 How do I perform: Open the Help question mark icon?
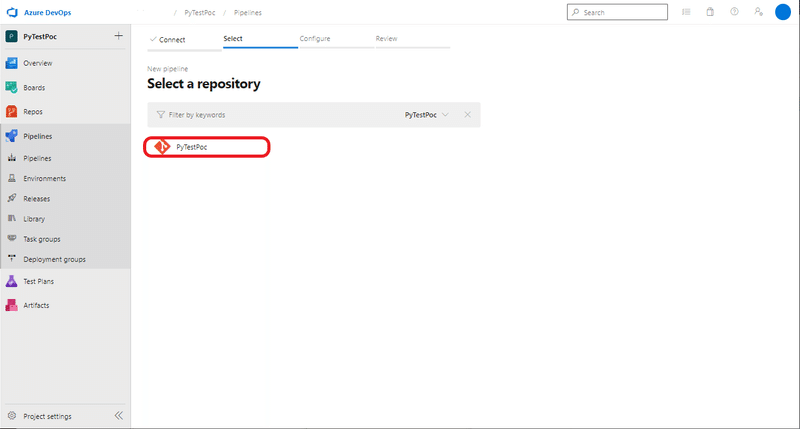(734, 12)
